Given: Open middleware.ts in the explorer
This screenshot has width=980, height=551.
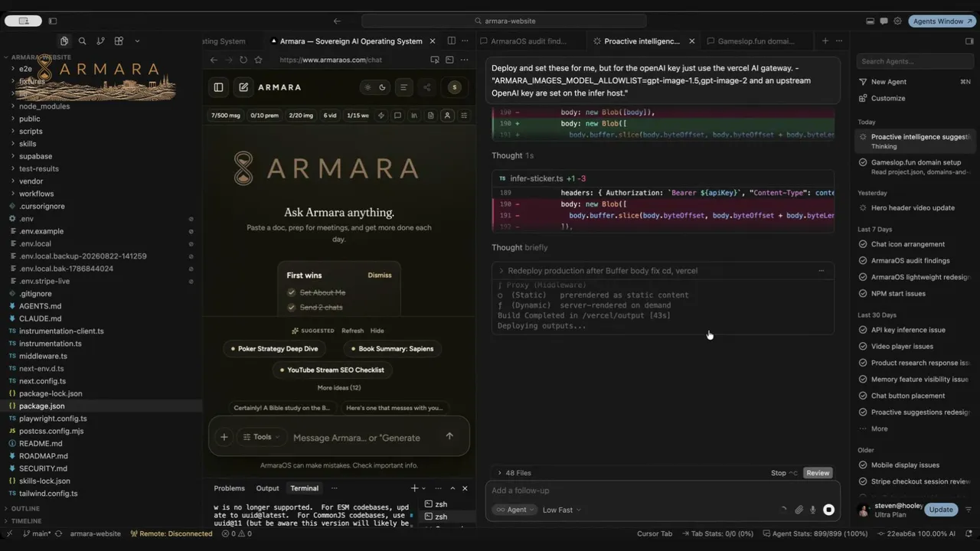Looking at the screenshot, I should click(101, 356).
